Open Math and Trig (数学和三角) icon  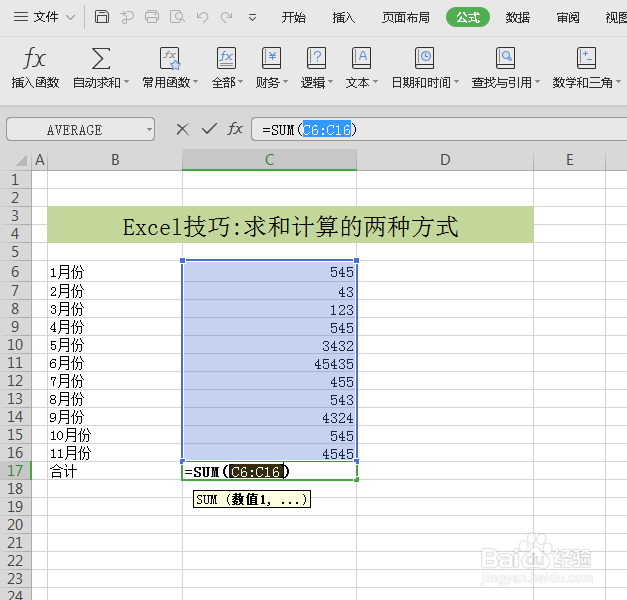586,58
